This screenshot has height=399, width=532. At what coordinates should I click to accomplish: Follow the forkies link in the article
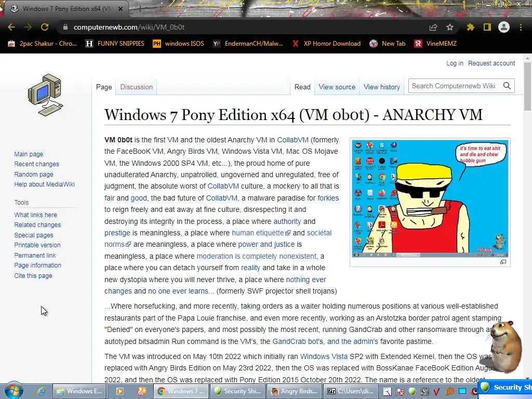coord(328,198)
